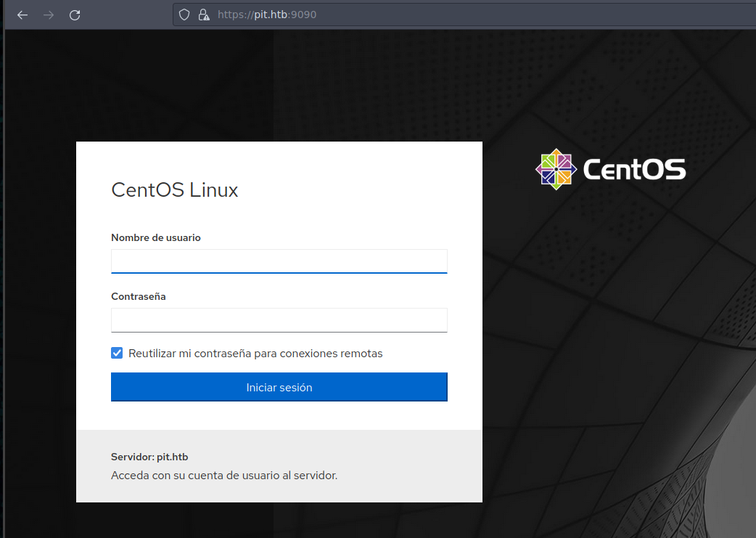Screen dimensions: 756x538
Task: Click the browser forward arrow
Action: click(x=49, y=15)
